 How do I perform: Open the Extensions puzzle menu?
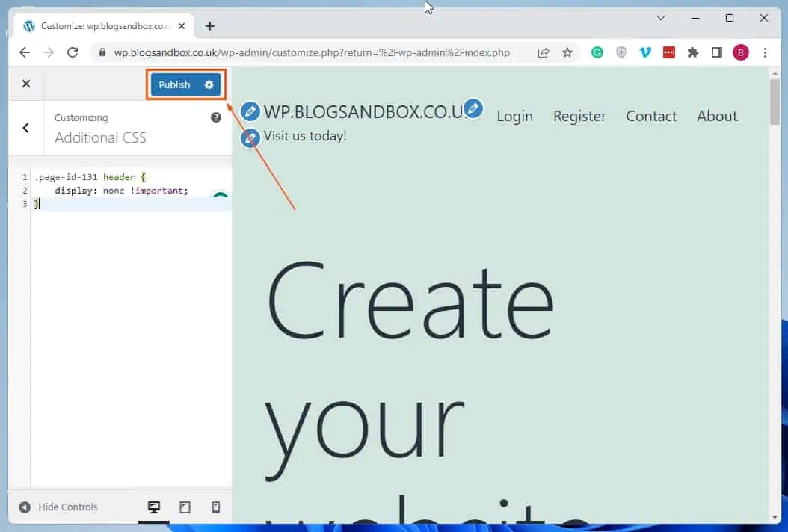(693, 52)
